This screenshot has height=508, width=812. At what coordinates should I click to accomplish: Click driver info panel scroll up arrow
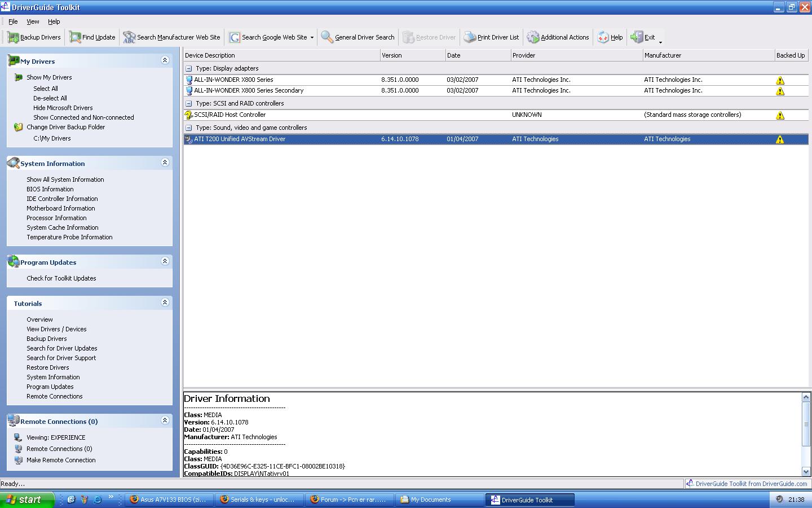coord(806,397)
